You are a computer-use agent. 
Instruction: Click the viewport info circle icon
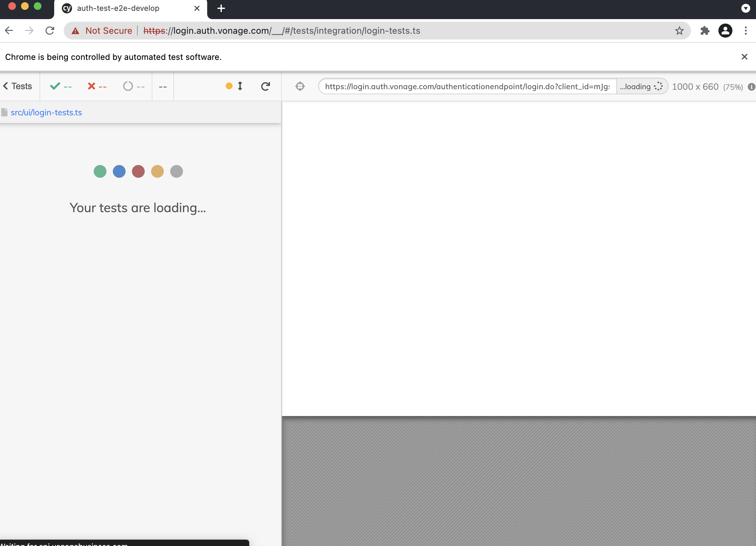point(751,87)
